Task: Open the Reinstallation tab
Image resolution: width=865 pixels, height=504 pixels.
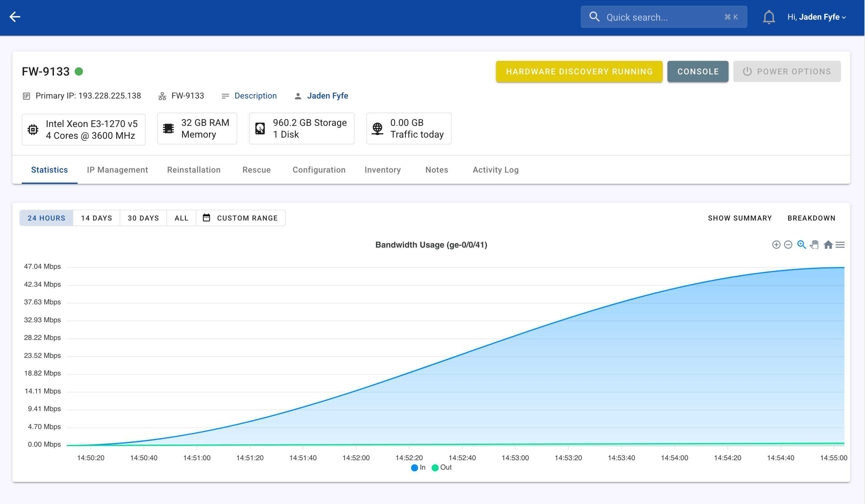Action: [194, 170]
